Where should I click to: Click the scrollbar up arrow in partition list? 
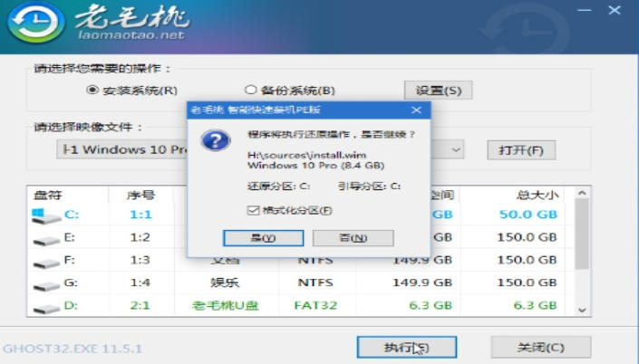(582, 193)
